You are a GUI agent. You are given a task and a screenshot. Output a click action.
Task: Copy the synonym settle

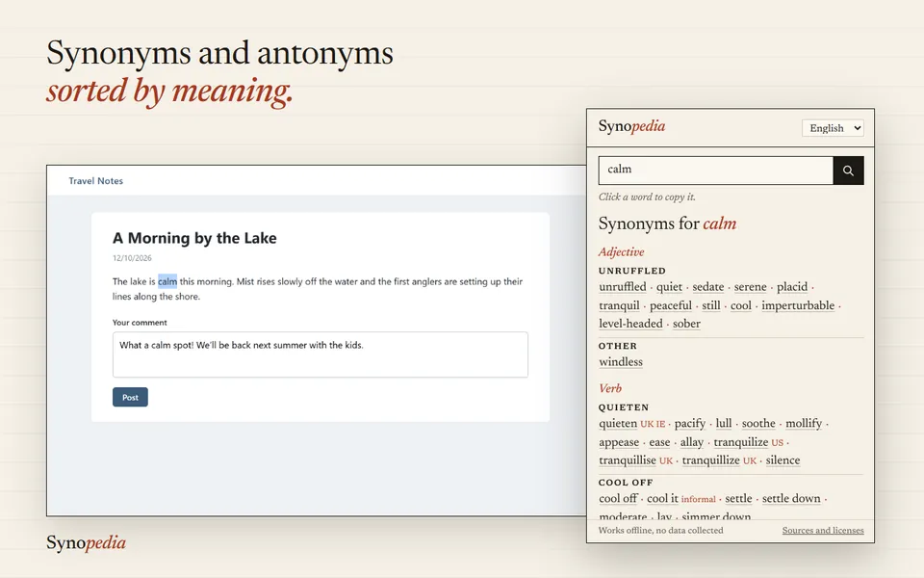(738, 499)
